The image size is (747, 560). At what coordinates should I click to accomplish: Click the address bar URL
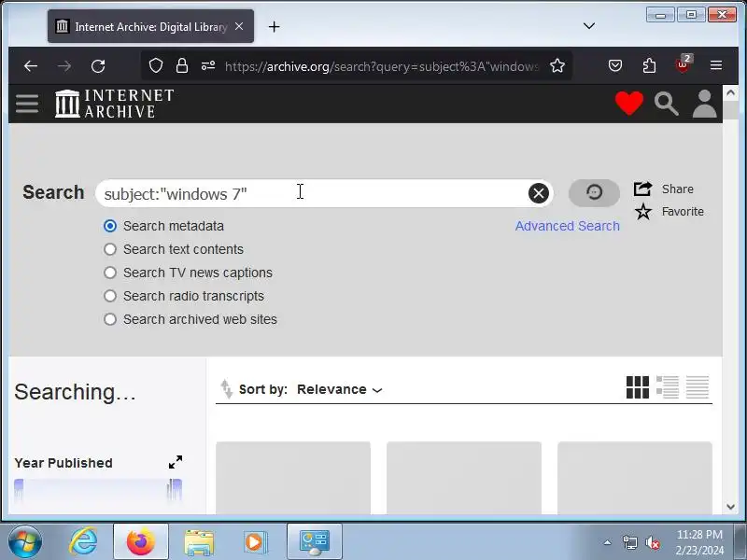[381, 66]
